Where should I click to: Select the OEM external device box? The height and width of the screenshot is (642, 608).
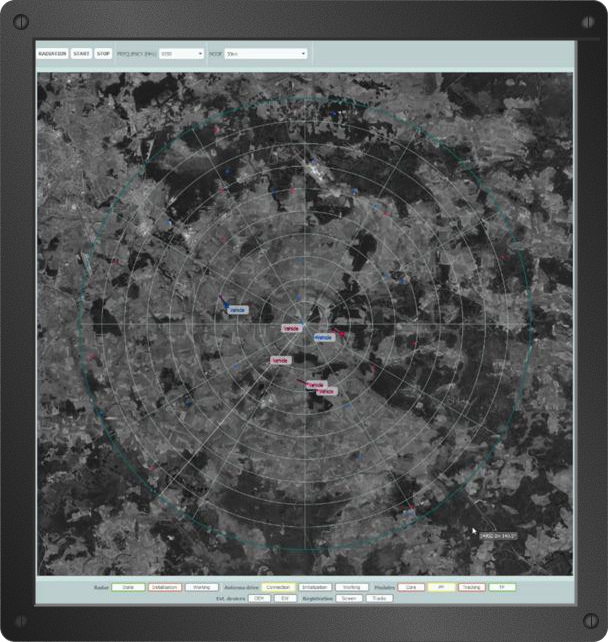[259, 598]
